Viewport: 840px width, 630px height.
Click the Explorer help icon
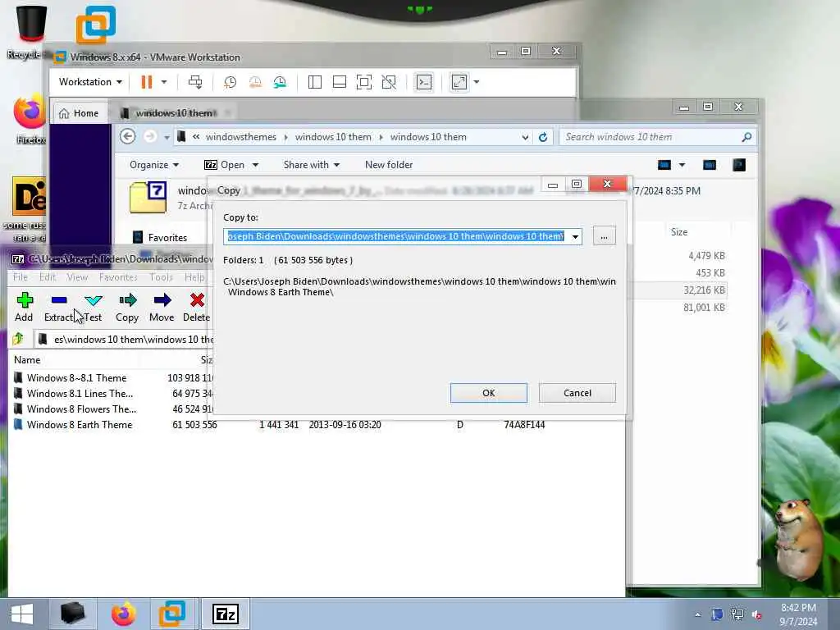pyautogui.click(x=739, y=164)
